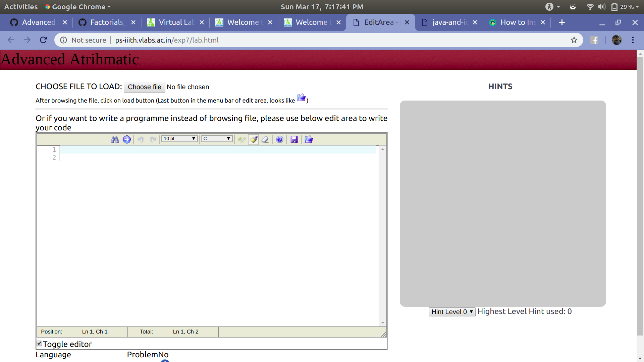
Task: Click the editor vertical scrollbar down arrow
Action: point(383,323)
